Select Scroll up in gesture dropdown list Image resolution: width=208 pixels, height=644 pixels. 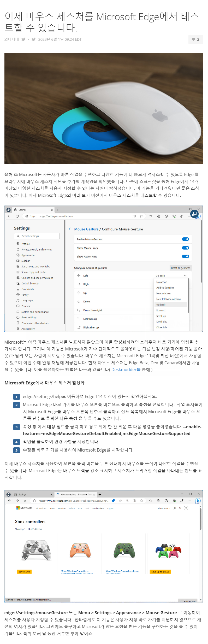tap(161, 316)
